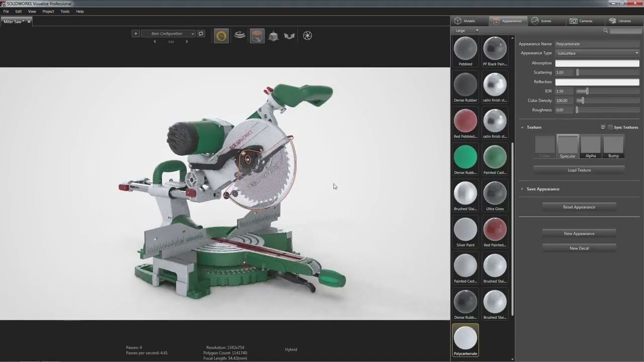Open the File menu

point(6,11)
